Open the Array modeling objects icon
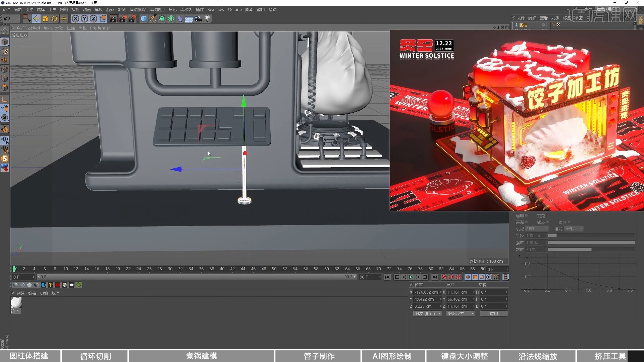The width and height of the screenshot is (644, 362). click(171, 19)
